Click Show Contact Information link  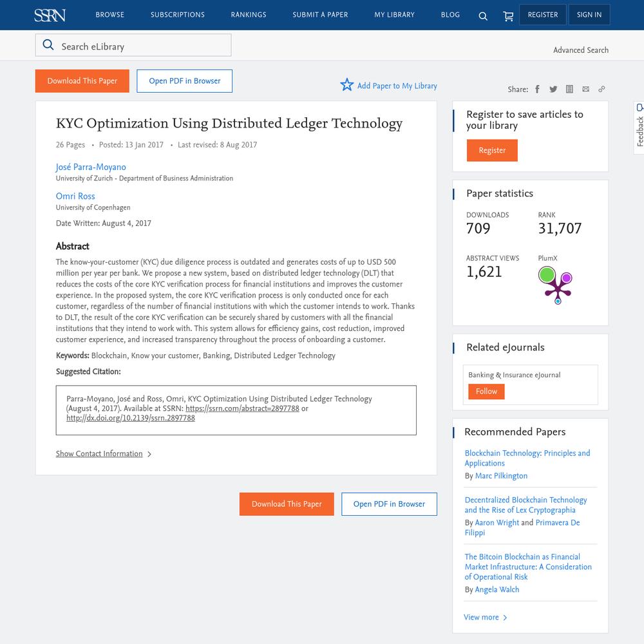[99, 454]
